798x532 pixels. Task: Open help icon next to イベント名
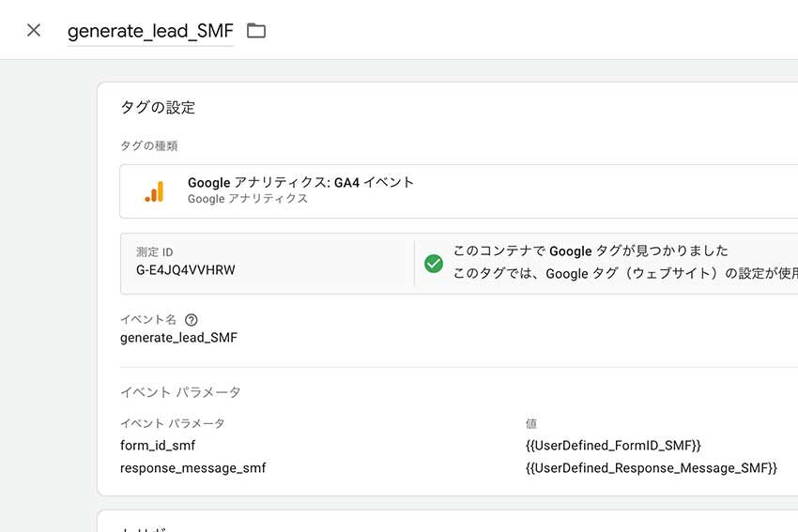tap(191, 320)
